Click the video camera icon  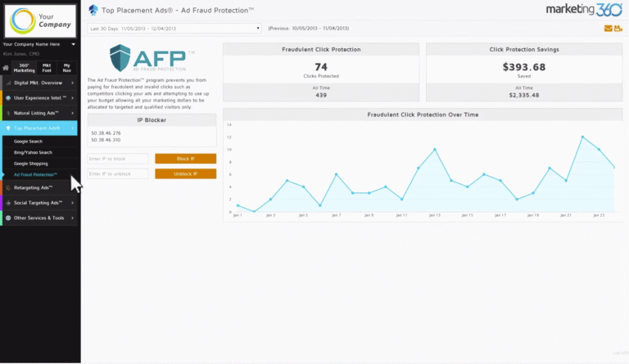[x=618, y=29]
